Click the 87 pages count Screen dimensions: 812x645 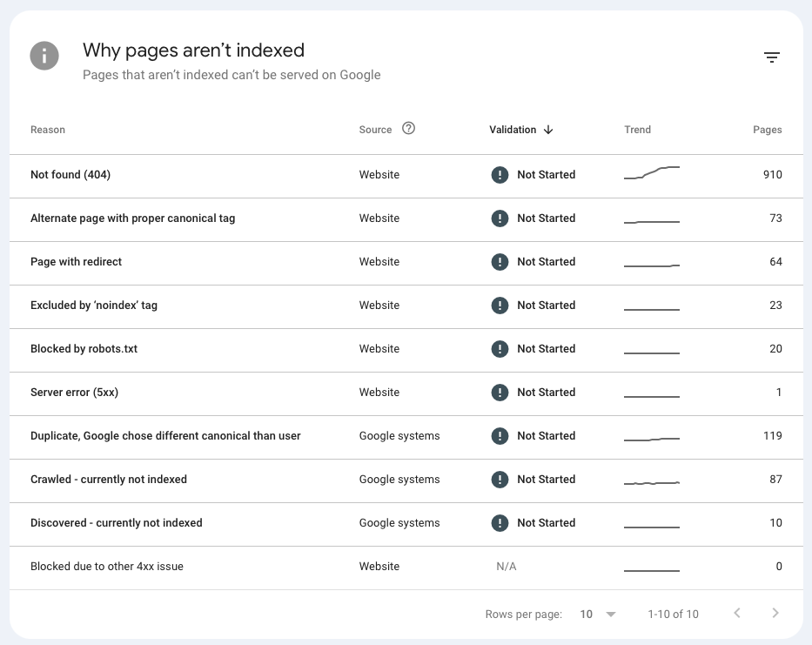(775, 480)
